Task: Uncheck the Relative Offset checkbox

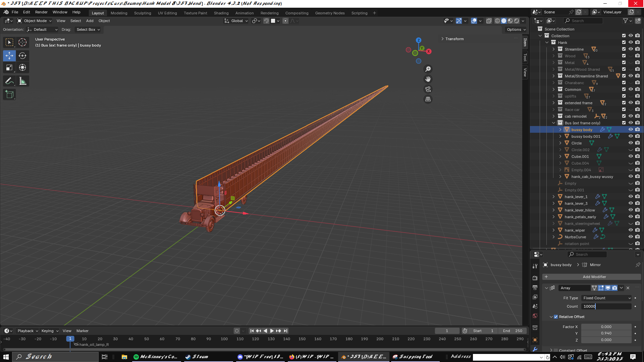Action: coord(556,317)
